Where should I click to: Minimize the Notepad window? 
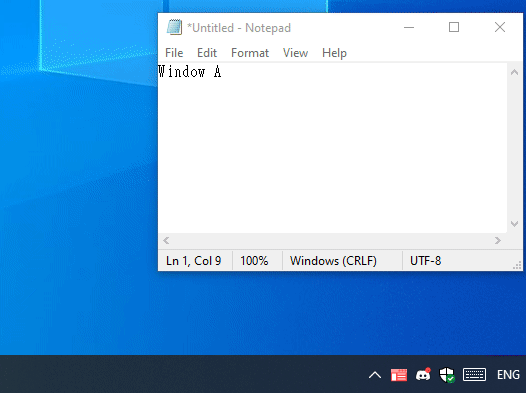[x=409, y=27]
